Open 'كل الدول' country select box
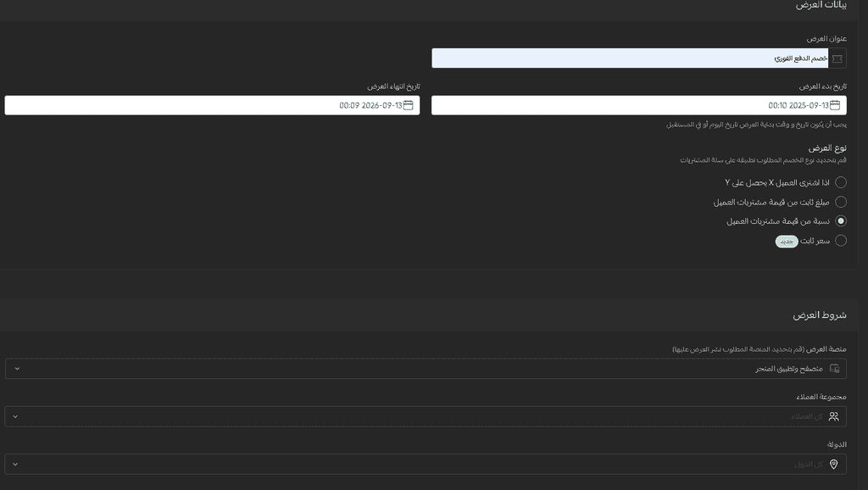Screen dimensions: 868x490 click(x=426, y=464)
